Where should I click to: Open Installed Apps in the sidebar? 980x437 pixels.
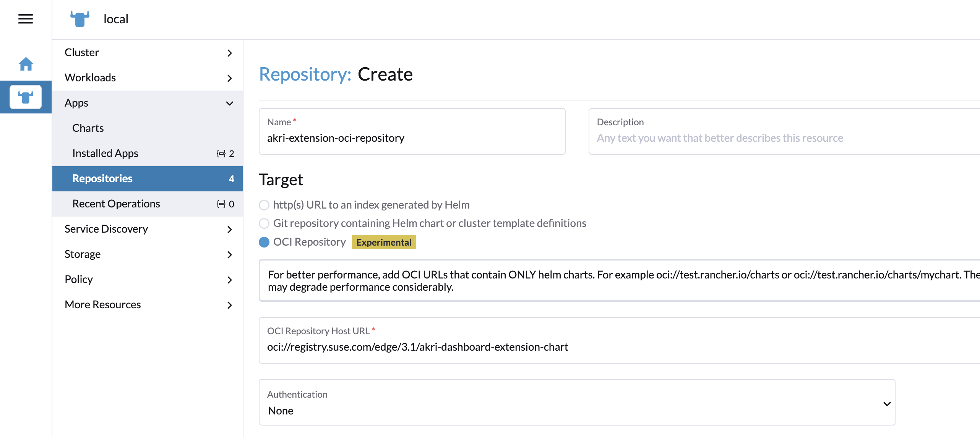105,154
